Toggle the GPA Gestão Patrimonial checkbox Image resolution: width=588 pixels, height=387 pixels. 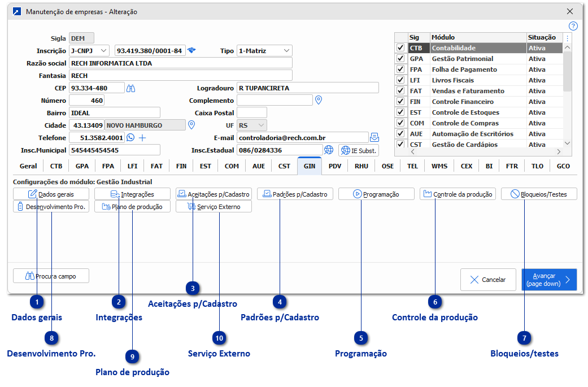point(400,59)
